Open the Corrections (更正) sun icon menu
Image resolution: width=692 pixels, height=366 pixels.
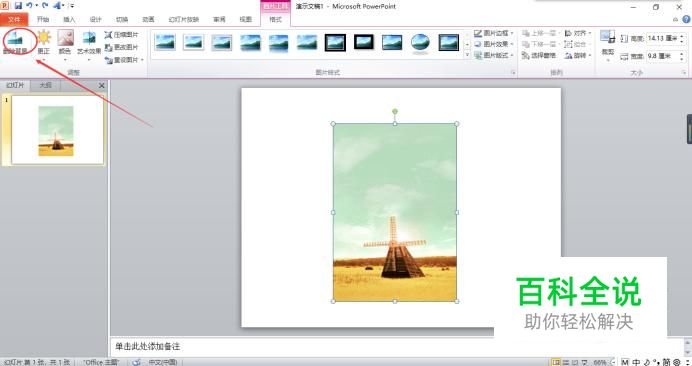43,42
